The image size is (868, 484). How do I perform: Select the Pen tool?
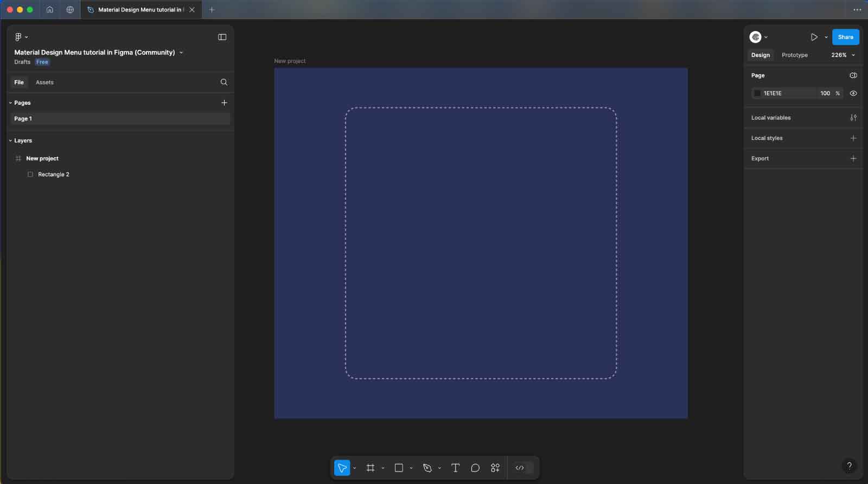[x=427, y=468]
